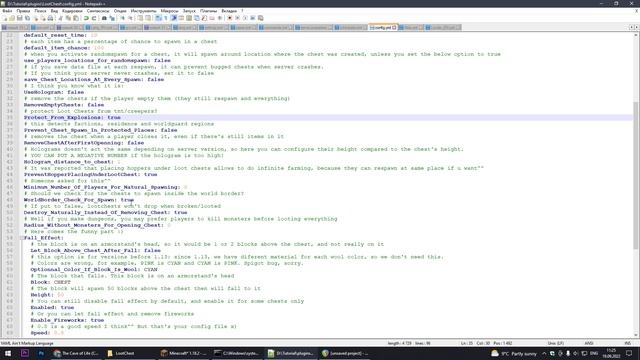Click the Close All toolbar icon
Screen dimensions: 640x360
click(x=43, y=18)
